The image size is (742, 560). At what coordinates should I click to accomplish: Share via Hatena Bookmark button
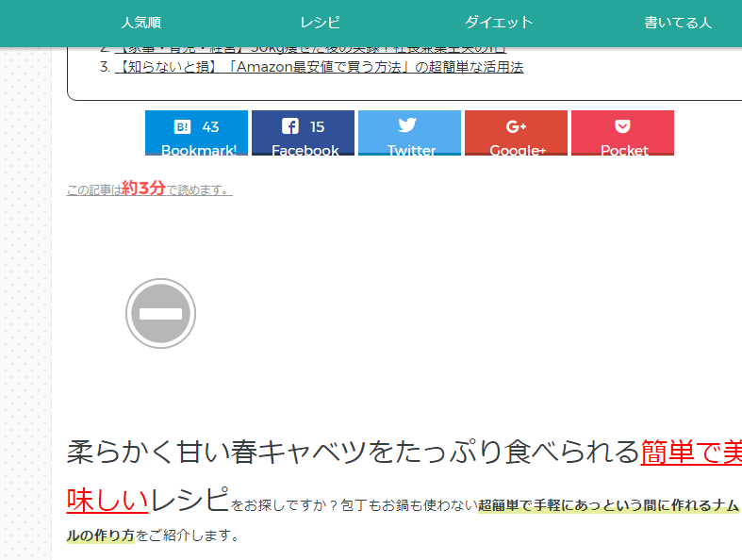pos(196,133)
